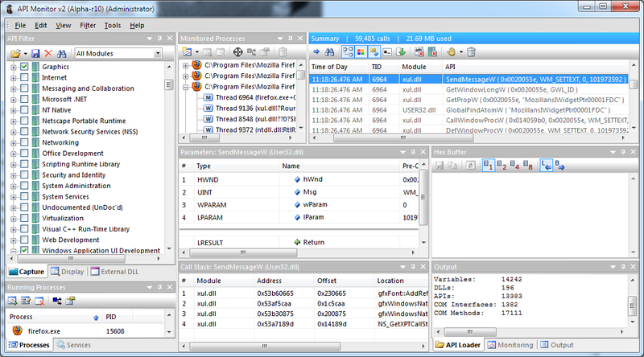This screenshot has height=357, width=644.
Task: Check the Networking checkbox
Action: tap(24, 142)
